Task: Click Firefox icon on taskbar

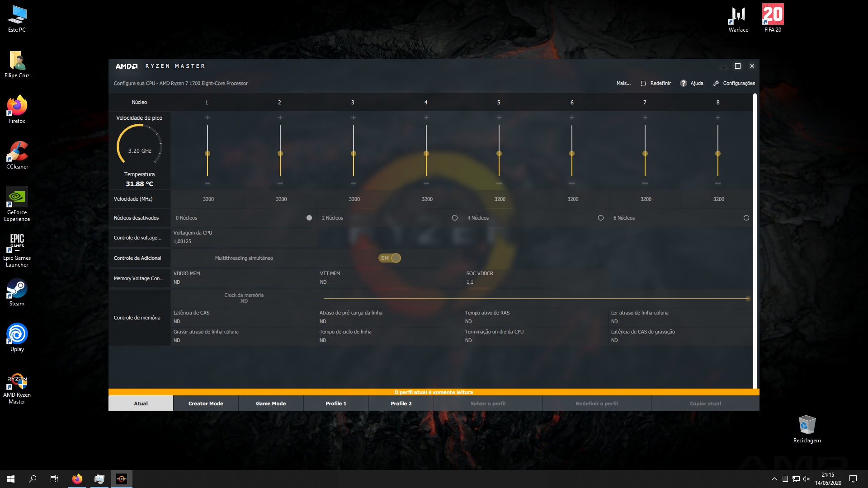Action: tap(77, 479)
